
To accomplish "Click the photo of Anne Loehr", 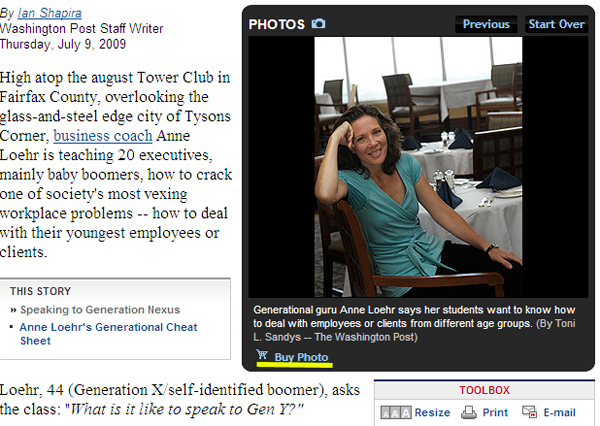I will 418,167.
